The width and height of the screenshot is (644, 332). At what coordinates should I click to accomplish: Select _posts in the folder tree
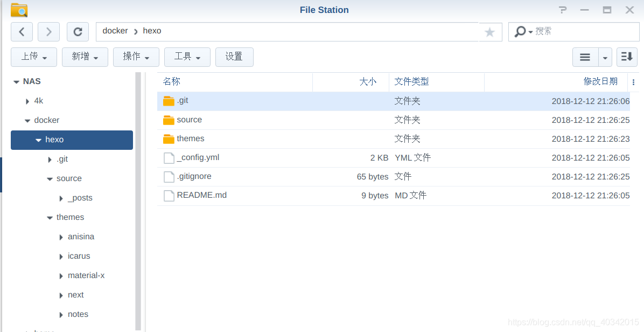click(x=80, y=198)
